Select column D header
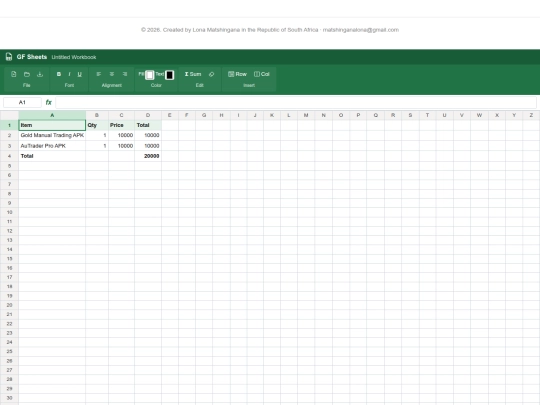Image resolution: width=540 pixels, height=405 pixels. (148, 115)
